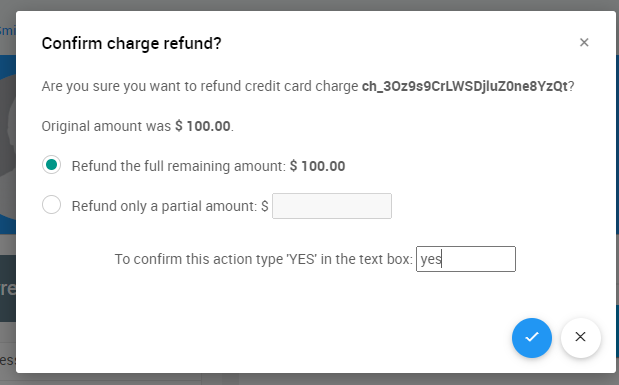Screen dimensions: 619x385
Task: Click the charge ID ch_3Oz9s9CrLWSDjluZ0ne8YzQt
Action: tap(465, 86)
